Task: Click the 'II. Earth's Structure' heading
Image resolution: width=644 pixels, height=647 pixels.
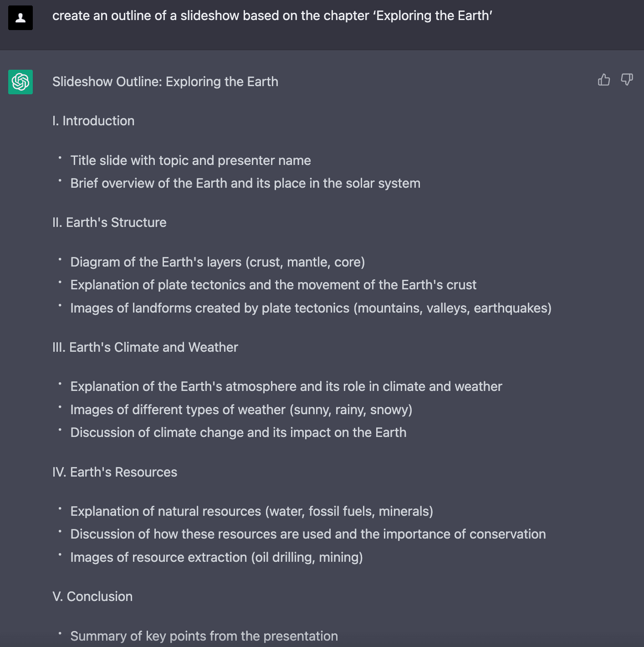Action: pos(109,222)
